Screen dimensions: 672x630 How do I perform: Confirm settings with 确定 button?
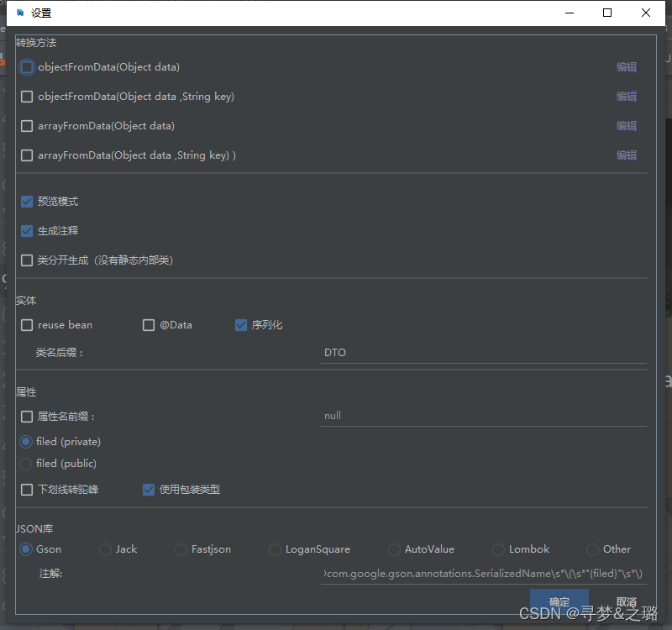(559, 601)
